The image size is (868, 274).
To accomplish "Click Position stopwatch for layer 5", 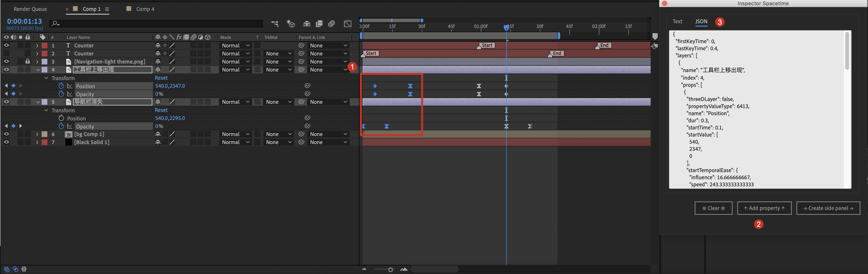I will 61,118.
